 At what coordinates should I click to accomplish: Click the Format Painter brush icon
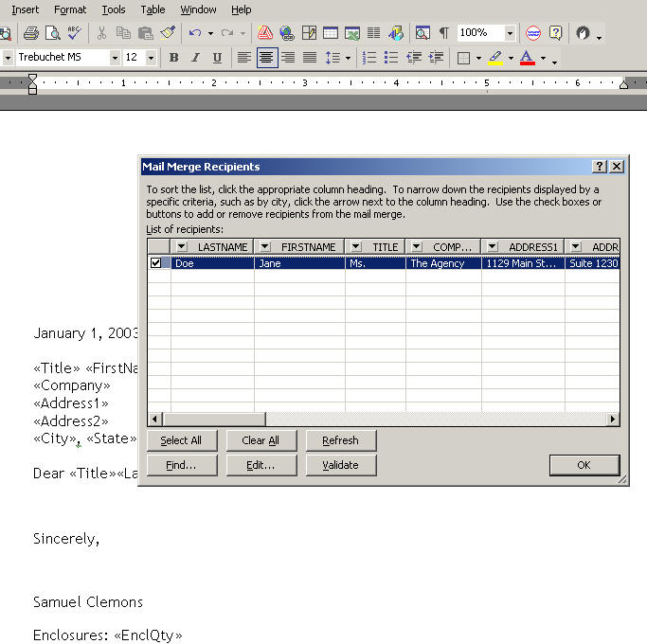click(x=168, y=33)
